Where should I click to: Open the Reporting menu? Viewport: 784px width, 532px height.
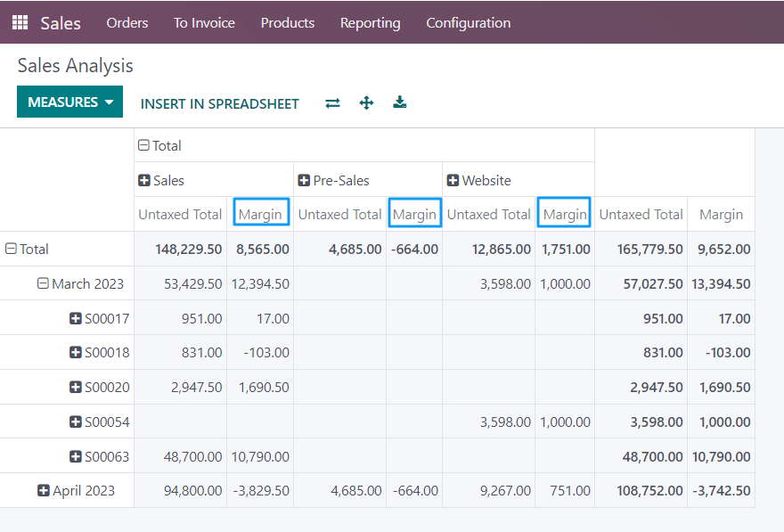(370, 23)
